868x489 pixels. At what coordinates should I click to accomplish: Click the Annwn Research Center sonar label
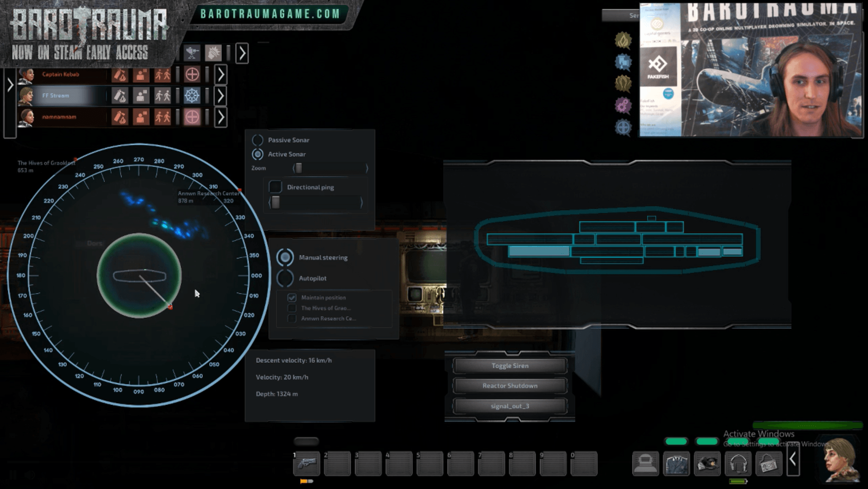[x=209, y=197]
